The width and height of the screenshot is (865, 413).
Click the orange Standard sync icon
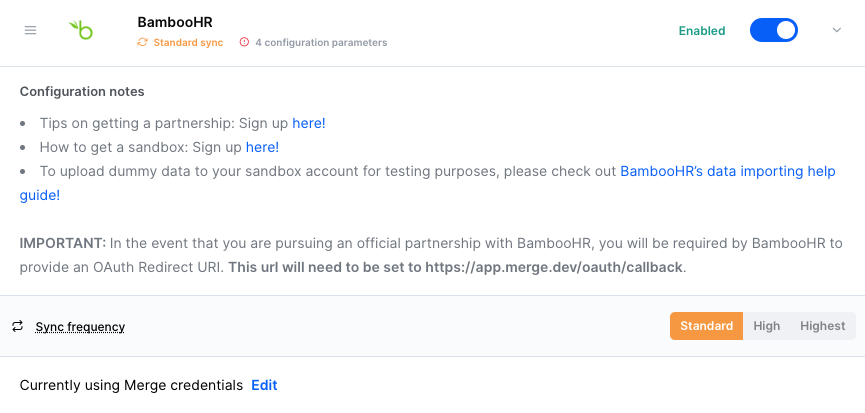click(142, 42)
